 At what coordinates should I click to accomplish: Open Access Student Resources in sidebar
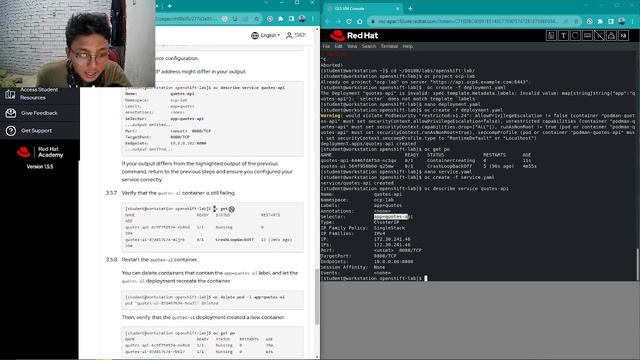(x=39, y=93)
